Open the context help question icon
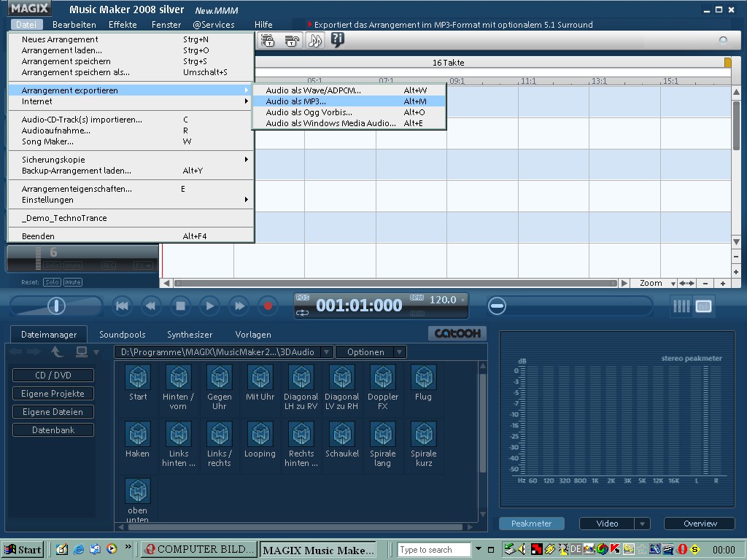 click(x=338, y=40)
